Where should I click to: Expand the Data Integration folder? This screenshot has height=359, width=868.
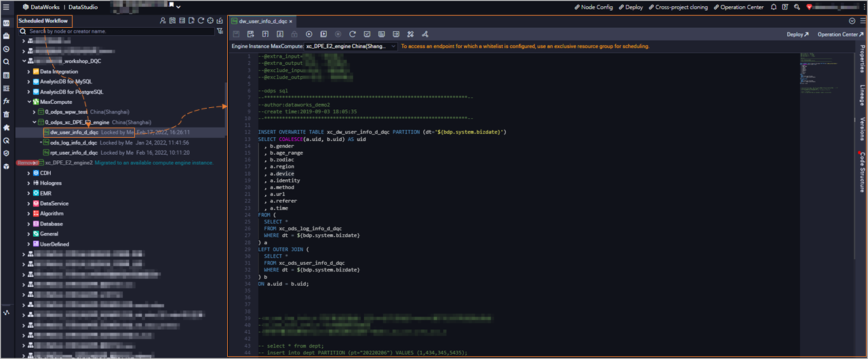28,71
